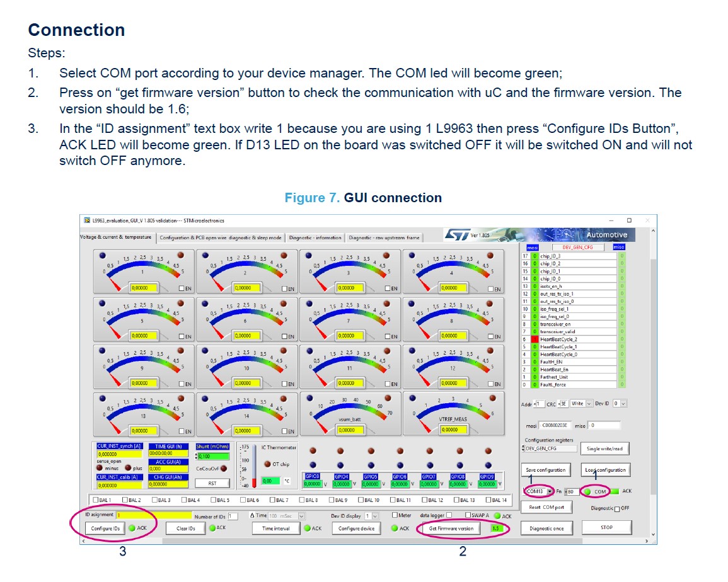
Task: Click the circled COM status LED
Action: (x=587, y=491)
